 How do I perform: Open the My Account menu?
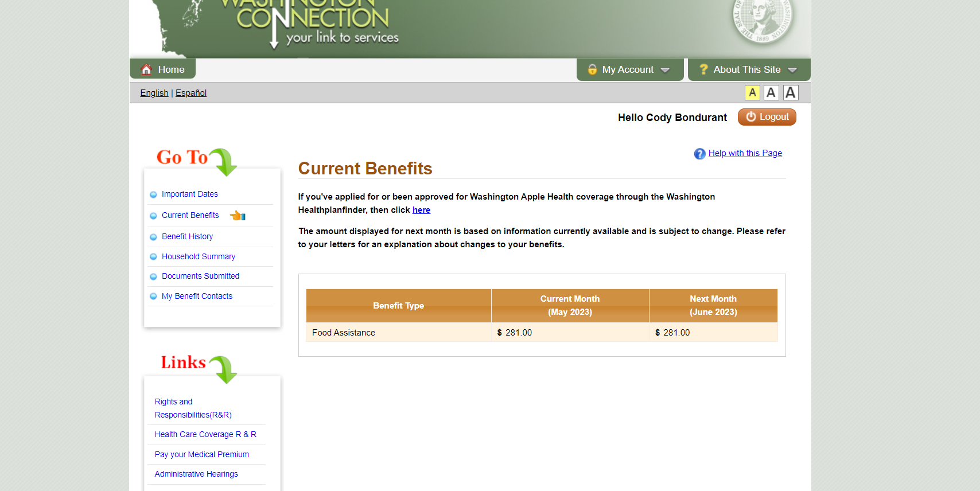point(630,69)
